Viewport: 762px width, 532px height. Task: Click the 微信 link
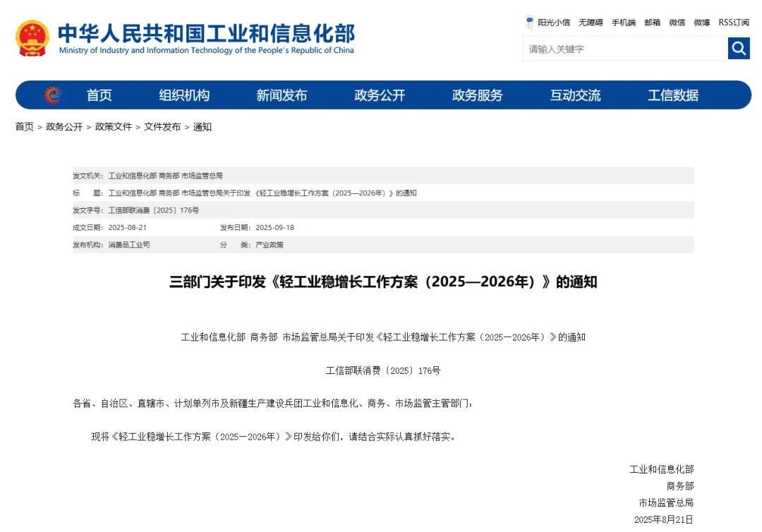(x=677, y=23)
